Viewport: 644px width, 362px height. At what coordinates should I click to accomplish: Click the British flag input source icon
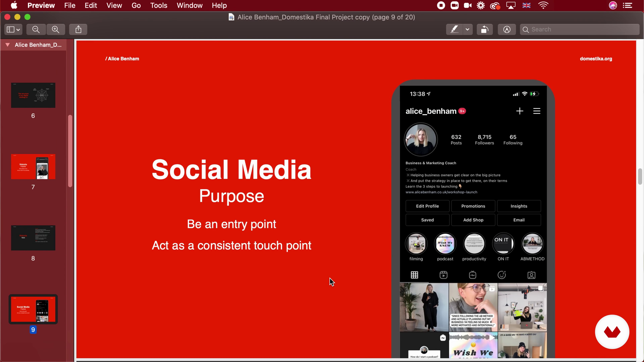click(526, 5)
